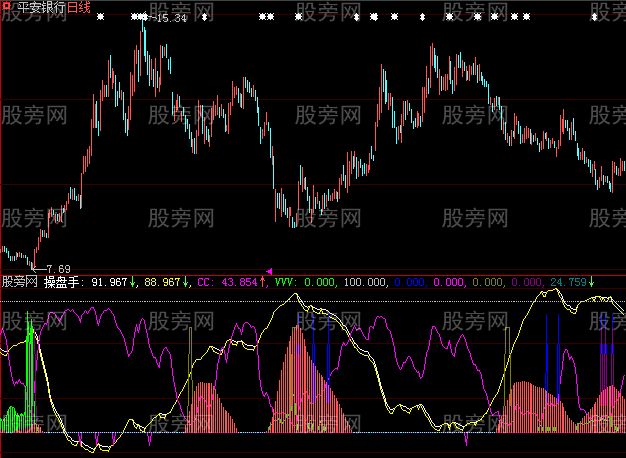This screenshot has width=626, height=458.
Task: Click the 操盘手 indicator name
Action: [63, 282]
